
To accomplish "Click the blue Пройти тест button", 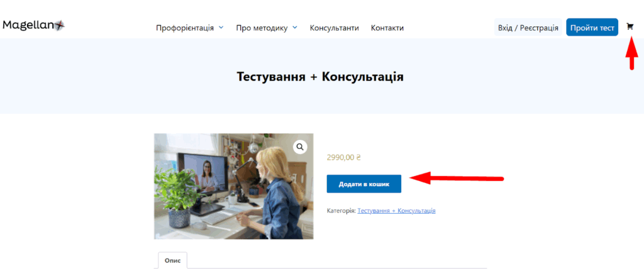I will pos(592,27).
